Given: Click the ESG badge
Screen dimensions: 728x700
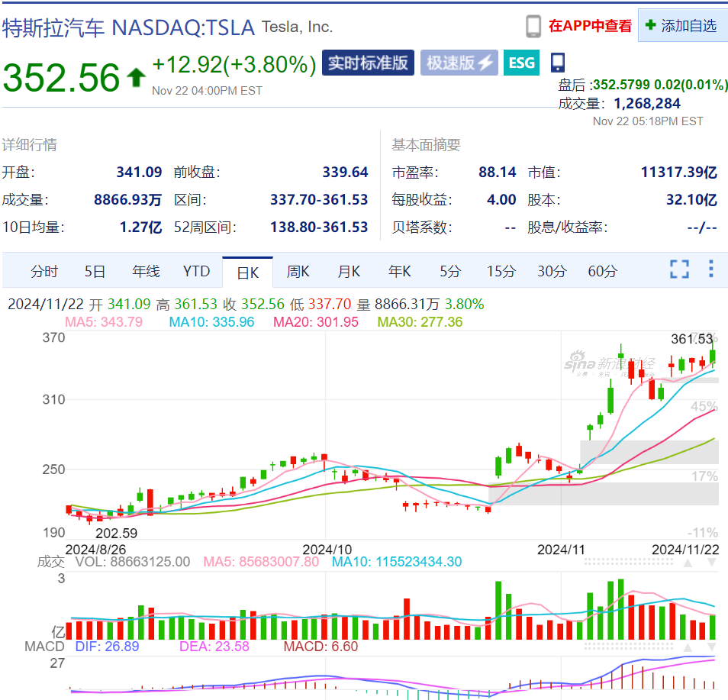Looking at the screenshot, I should (521, 63).
